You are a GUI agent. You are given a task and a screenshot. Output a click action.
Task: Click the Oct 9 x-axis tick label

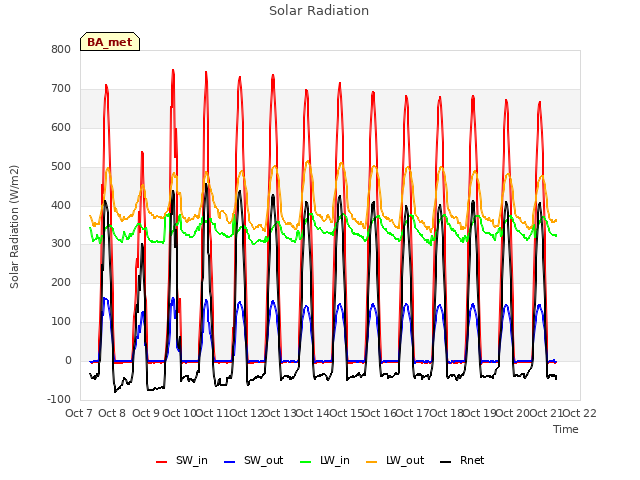[146, 413]
